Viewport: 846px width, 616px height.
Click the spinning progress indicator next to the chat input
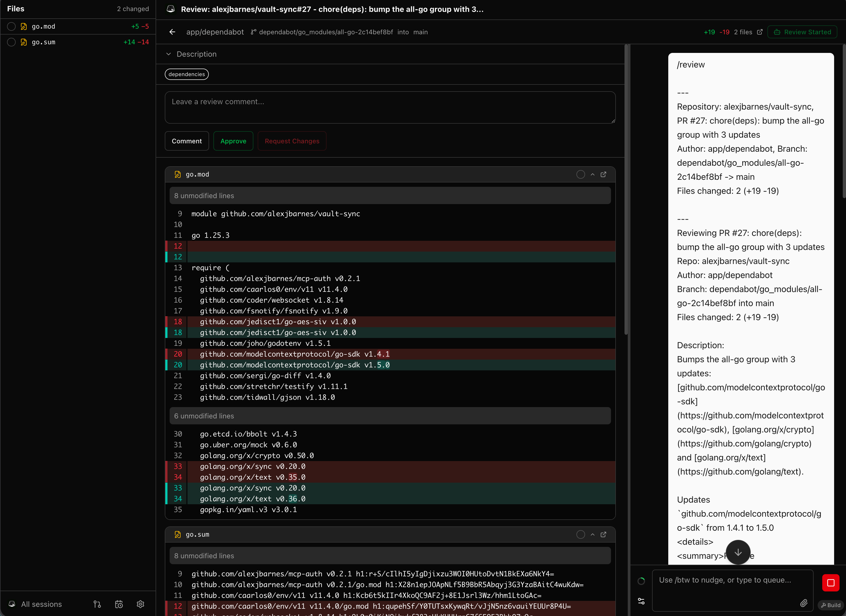(x=641, y=581)
